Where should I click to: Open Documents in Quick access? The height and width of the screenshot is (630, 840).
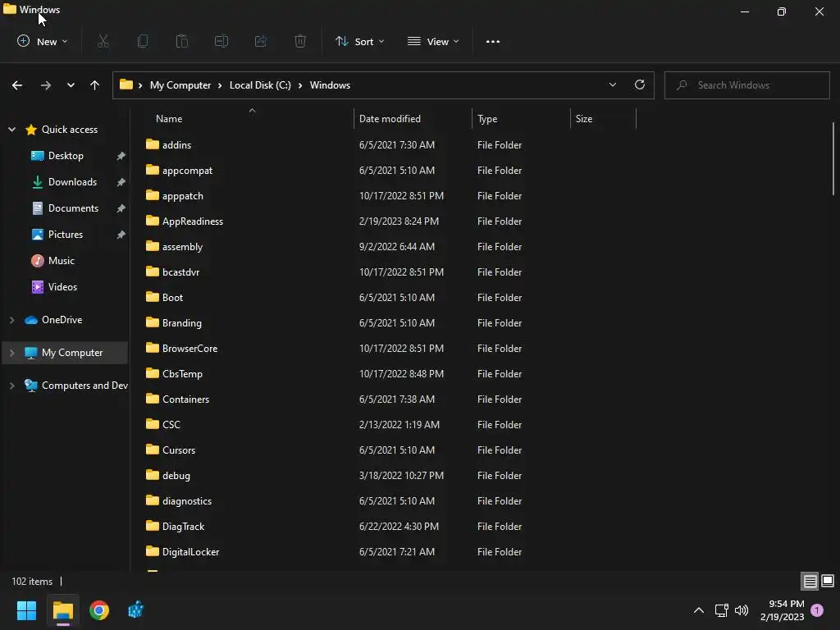pos(73,208)
